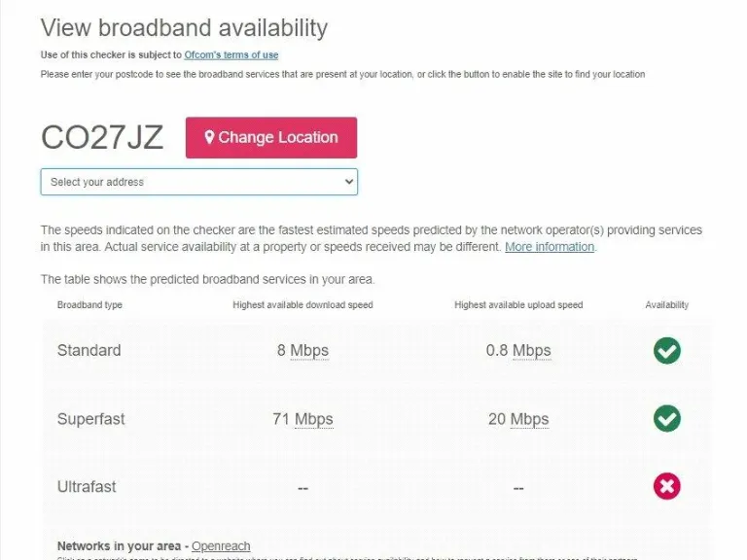Image resolution: width=747 pixels, height=560 pixels.
Task: Click the 20 Mbps superfast upload speed
Action: (x=518, y=419)
